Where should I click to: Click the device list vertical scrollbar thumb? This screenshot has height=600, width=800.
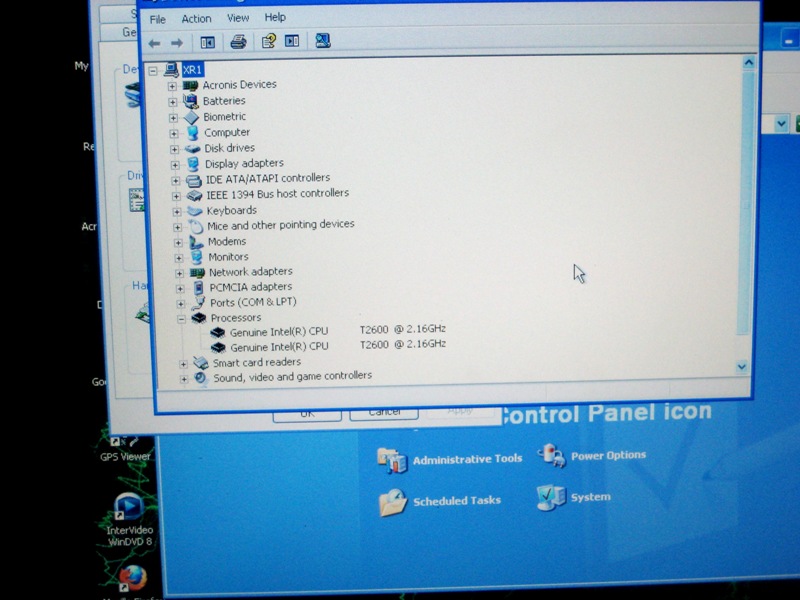pos(747,203)
